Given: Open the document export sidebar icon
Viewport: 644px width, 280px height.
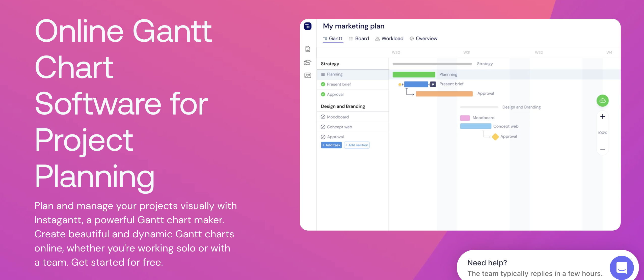Looking at the screenshot, I should pyautogui.click(x=308, y=49).
